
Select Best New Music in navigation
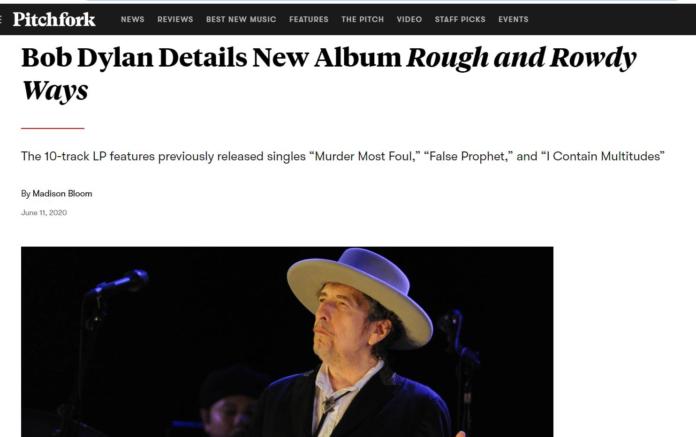click(241, 20)
